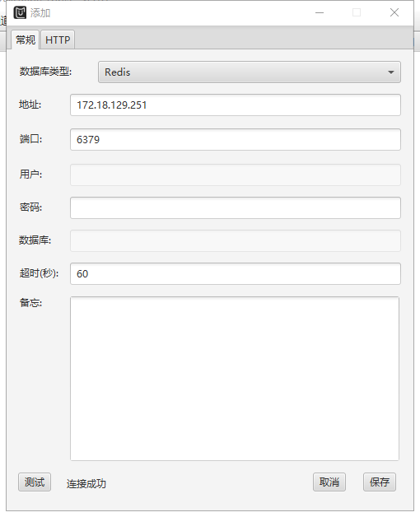Focus the 密码 password field
Image resolution: width=420 pixels, height=517 pixels.
tap(236, 207)
